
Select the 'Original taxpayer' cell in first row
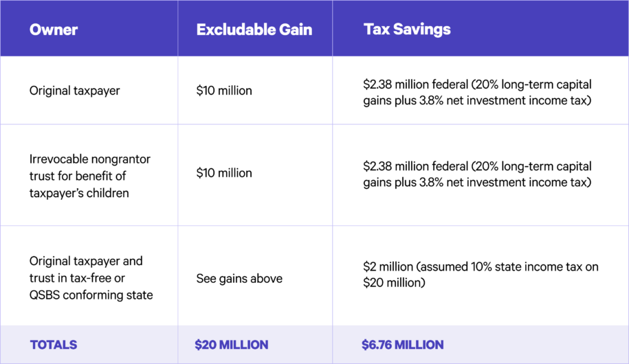(x=74, y=91)
